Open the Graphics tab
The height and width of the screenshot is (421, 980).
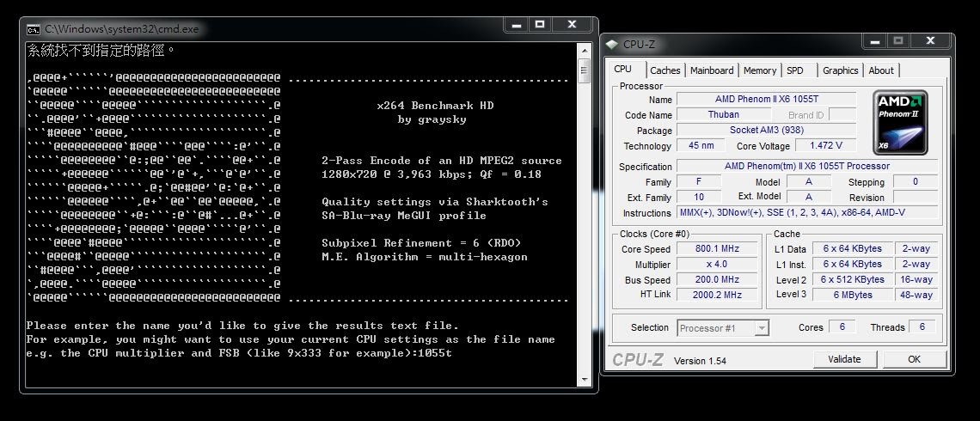click(841, 70)
